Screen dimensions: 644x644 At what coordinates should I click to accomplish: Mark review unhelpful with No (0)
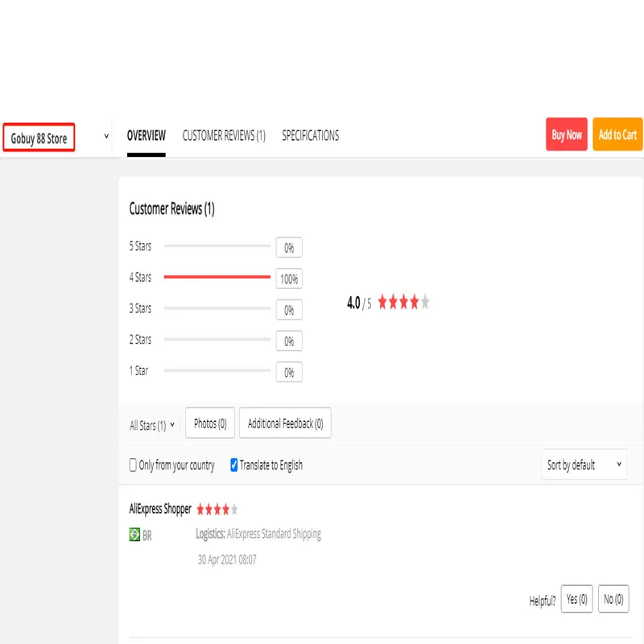point(613,599)
